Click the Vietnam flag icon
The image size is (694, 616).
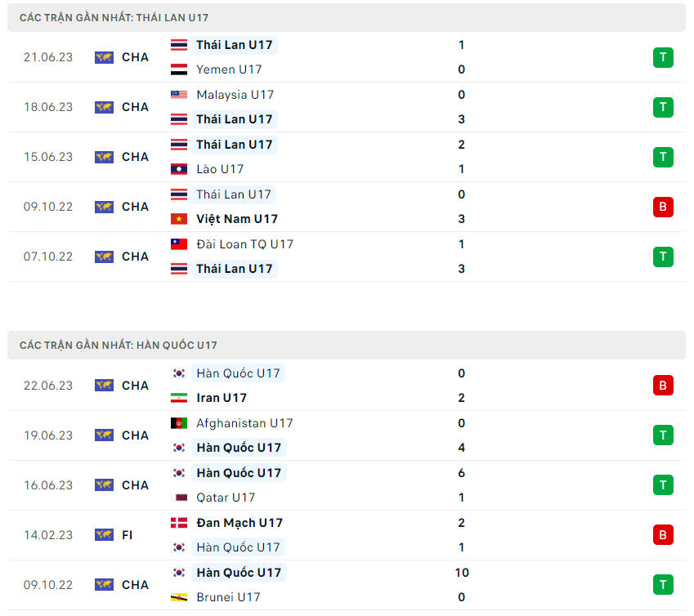click(x=179, y=219)
